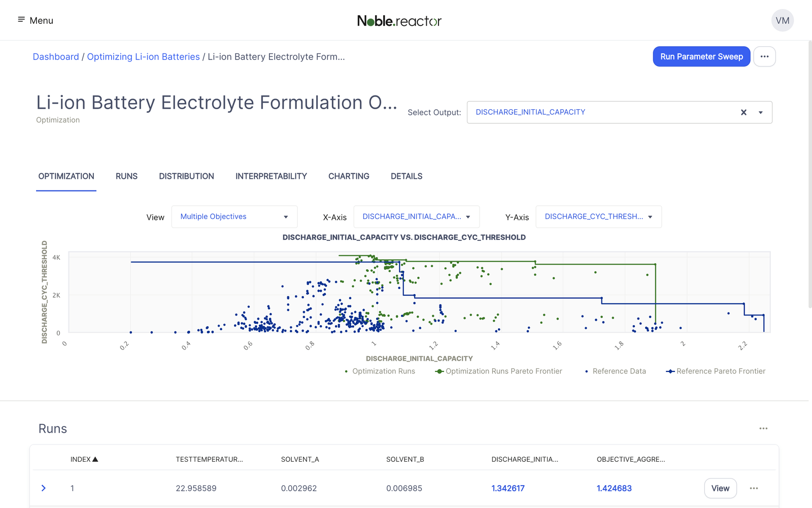Open the VM account avatar
Screen dimensions: 812x508
click(x=783, y=20)
